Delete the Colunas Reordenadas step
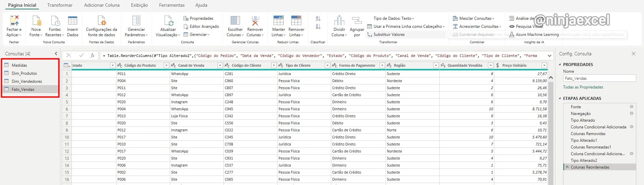Screen dimensions: 644x185 tap(567, 167)
